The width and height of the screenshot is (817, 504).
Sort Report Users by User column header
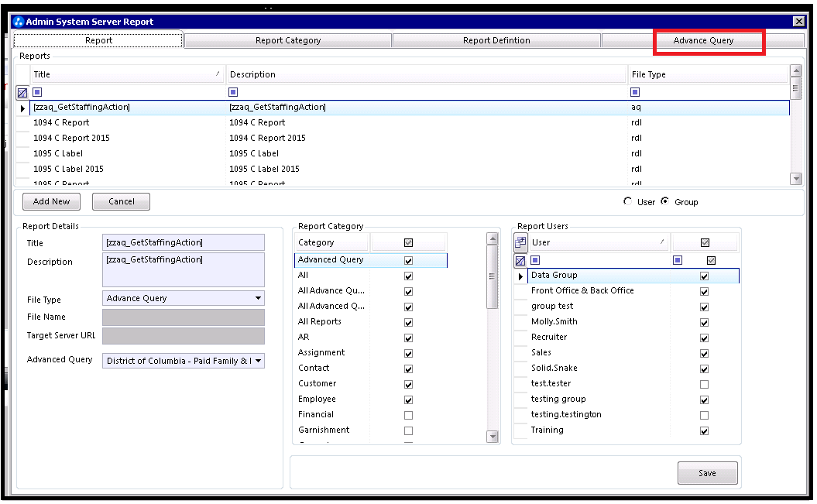tap(598, 242)
